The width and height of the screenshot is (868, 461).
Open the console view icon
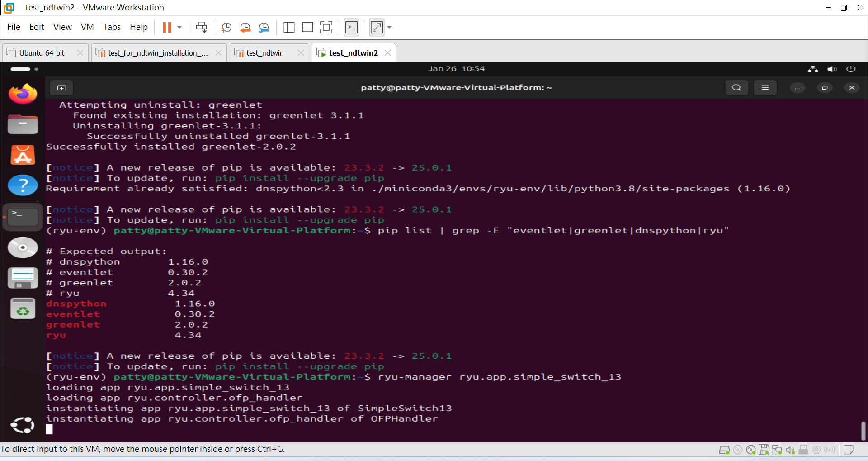coord(351,28)
